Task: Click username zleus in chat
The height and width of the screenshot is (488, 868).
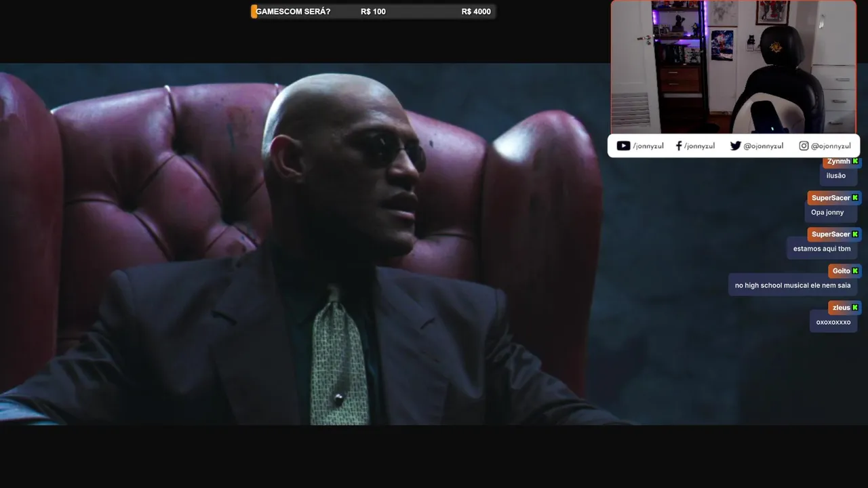Action: (841, 307)
